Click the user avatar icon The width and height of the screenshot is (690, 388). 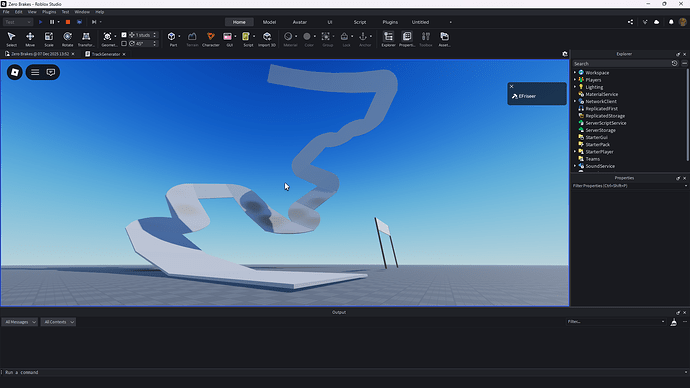click(x=683, y=22)
